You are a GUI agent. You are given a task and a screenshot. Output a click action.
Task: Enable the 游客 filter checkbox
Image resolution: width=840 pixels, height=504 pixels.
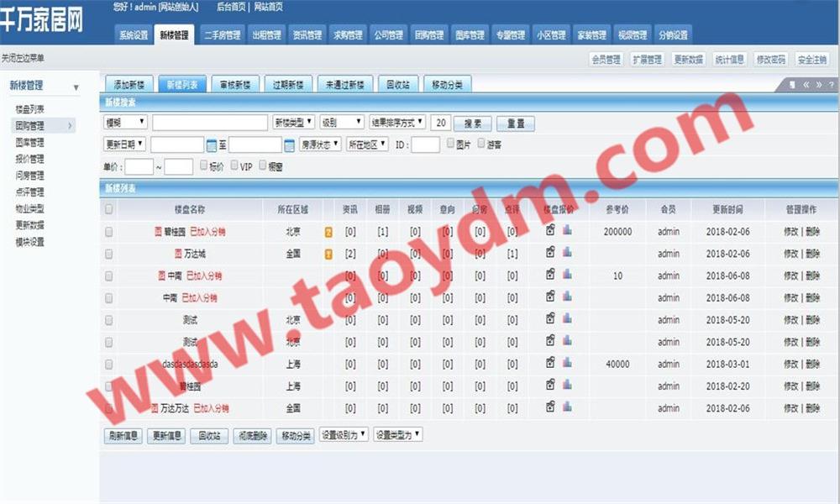click(481, 143)
